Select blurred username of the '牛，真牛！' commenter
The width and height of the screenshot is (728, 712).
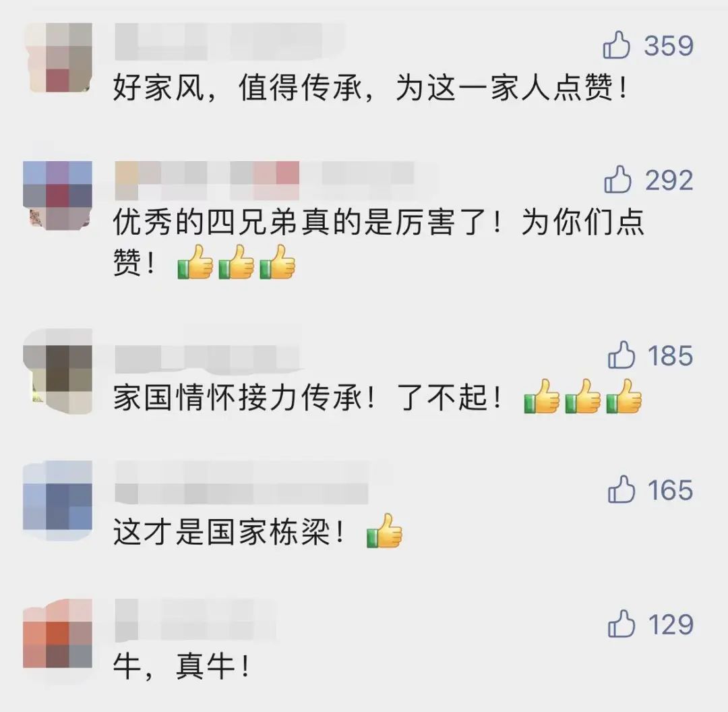[x=195, y=620]
